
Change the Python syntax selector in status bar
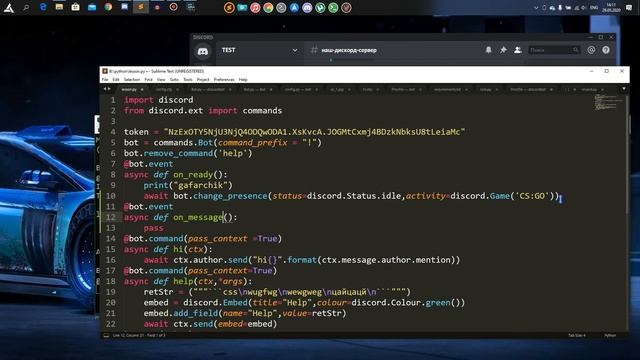click(610, 336)
